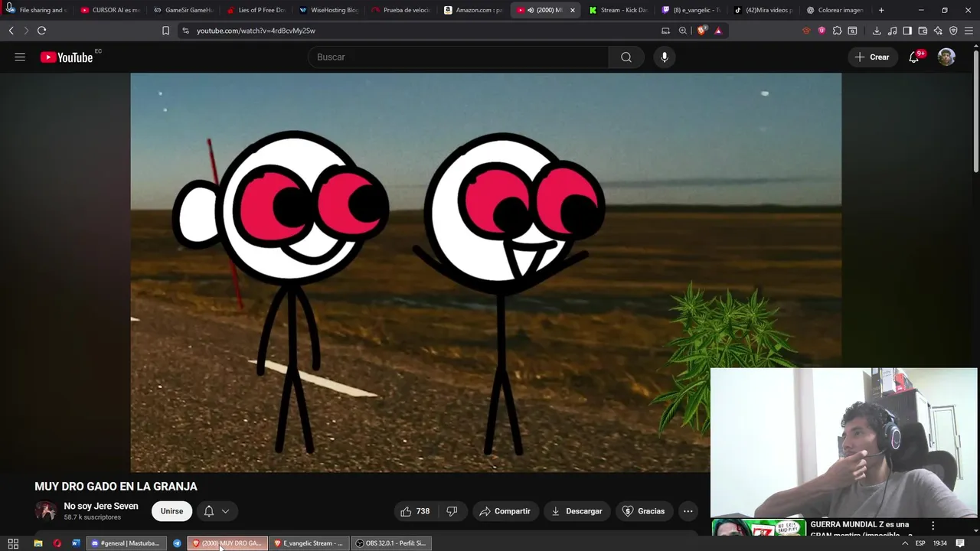This screenshot has width=980, height=551.
Task: Click the address bar URL
Action: 256,31
